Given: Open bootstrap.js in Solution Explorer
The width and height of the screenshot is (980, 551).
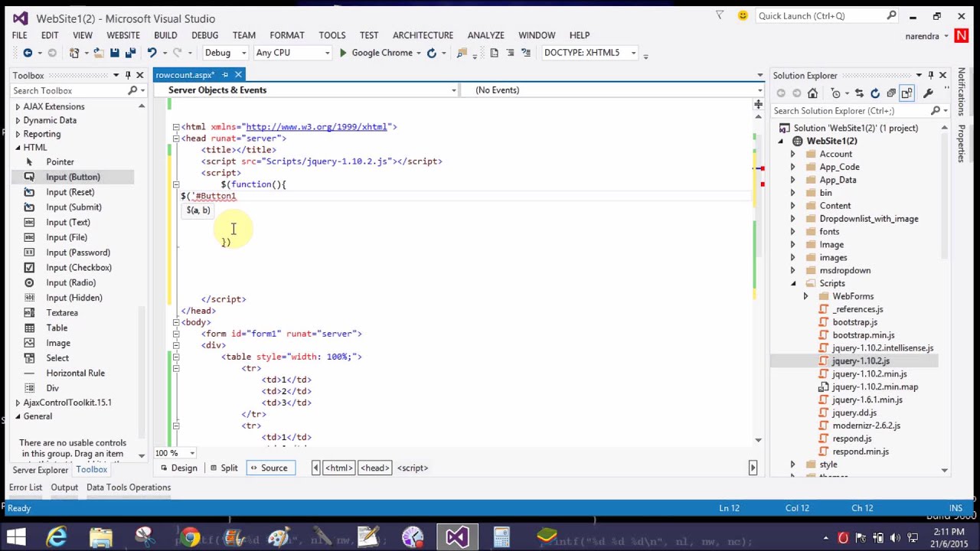Looking at the screenshot, I should (854, 322).
